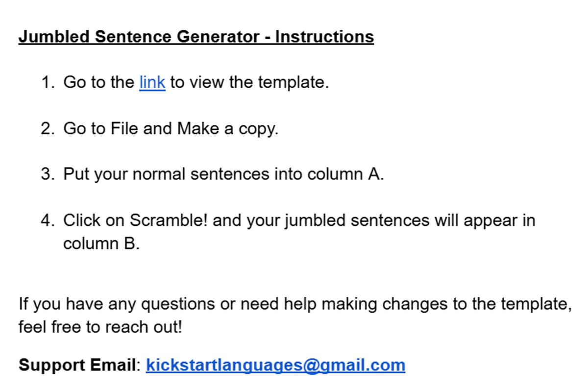Click the list number 2 marker
Viewport: 588px width, 391px height.
coord(48,128)
